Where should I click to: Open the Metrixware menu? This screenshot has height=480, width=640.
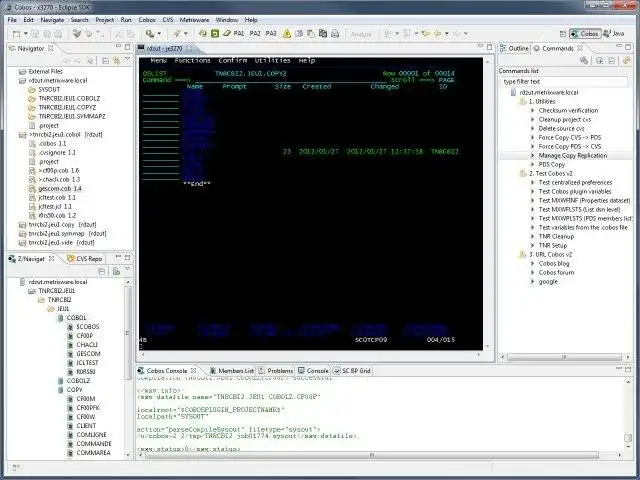(194, 20)
